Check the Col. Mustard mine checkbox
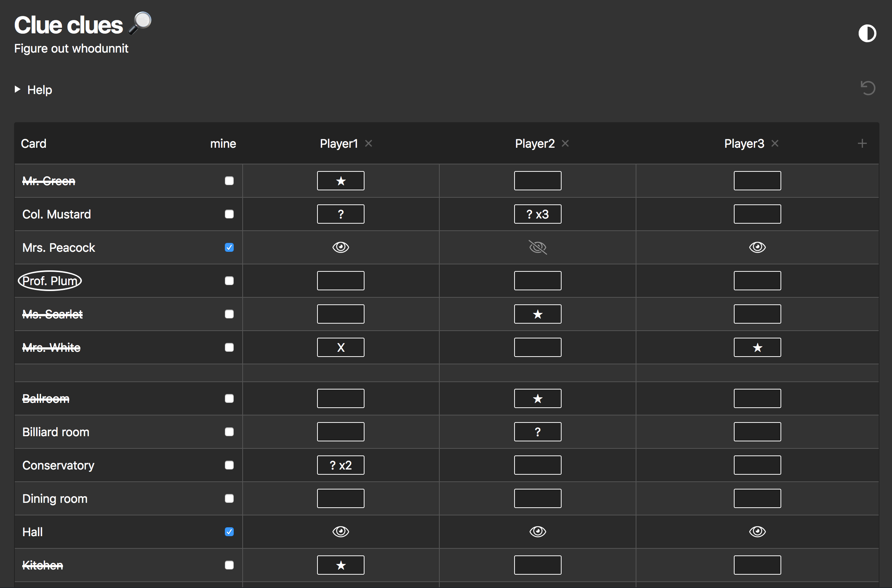The height and width of the screenshot is (588, 892). coord(229,214)
